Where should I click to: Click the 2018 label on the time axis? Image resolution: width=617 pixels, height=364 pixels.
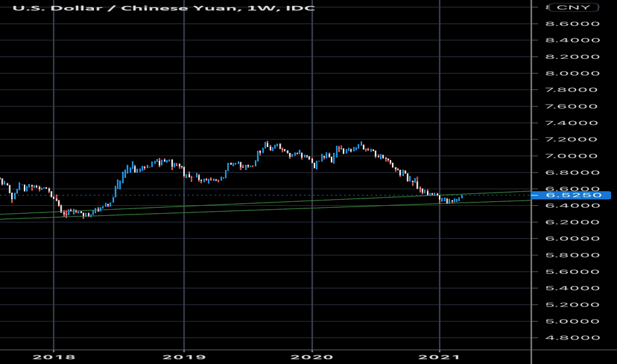click(54, 357)
